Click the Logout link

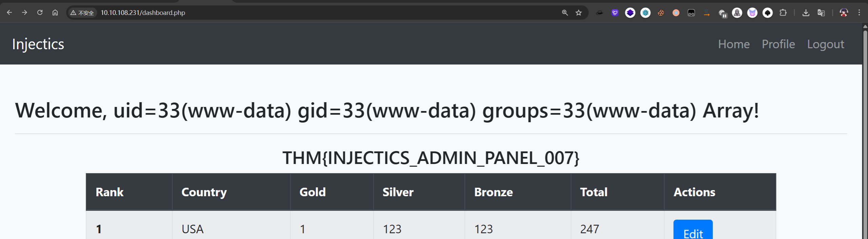[x=825, y=44]
